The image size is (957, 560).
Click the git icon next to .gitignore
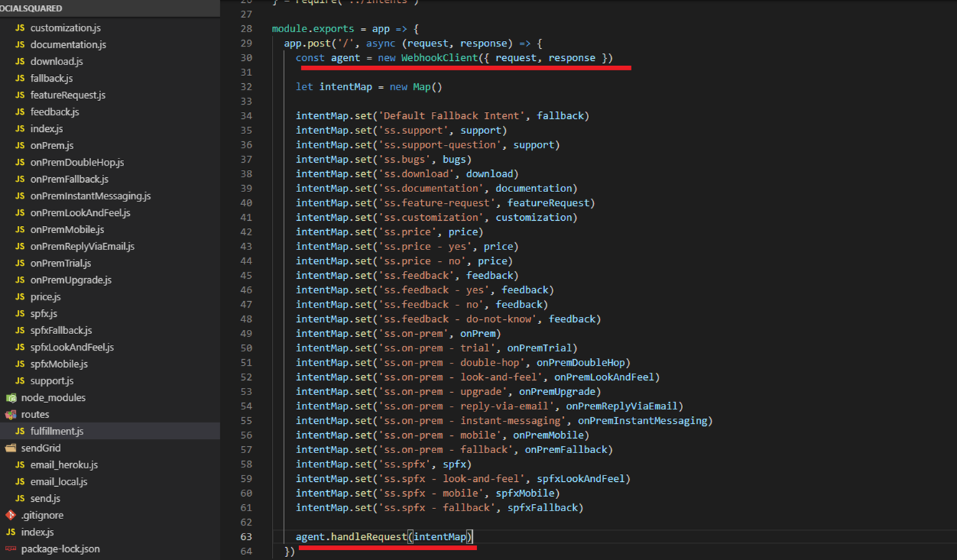tap(11, 515)
